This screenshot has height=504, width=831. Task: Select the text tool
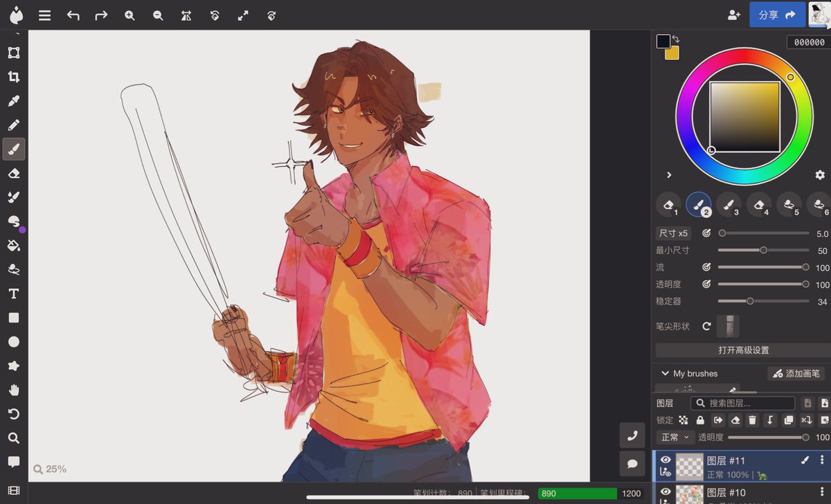(x=13, y=294)
